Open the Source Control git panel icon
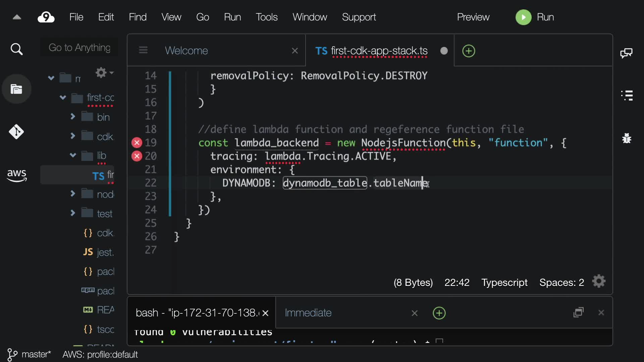 pos(16,132)
